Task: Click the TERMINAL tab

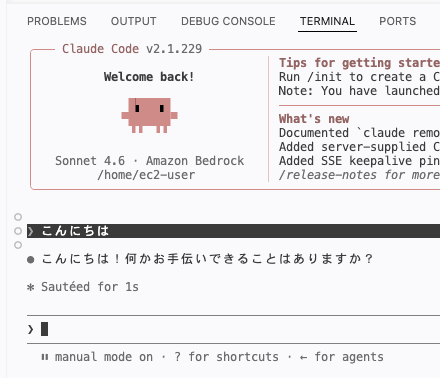Action: pos(327,21)
